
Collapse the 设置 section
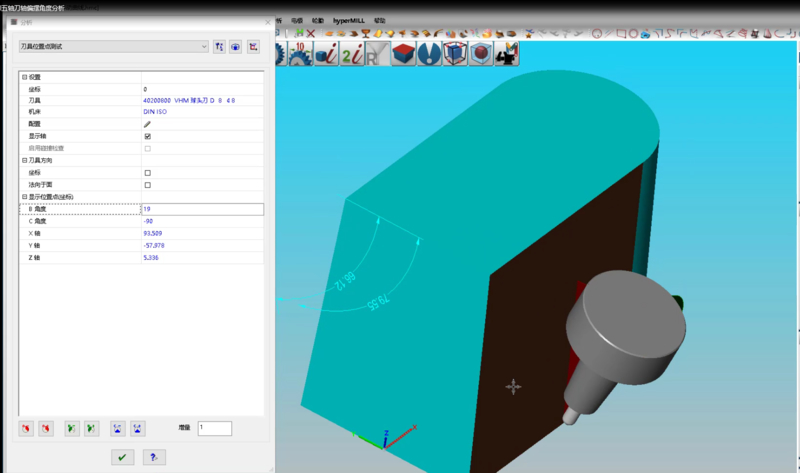(x=24, y=77)
